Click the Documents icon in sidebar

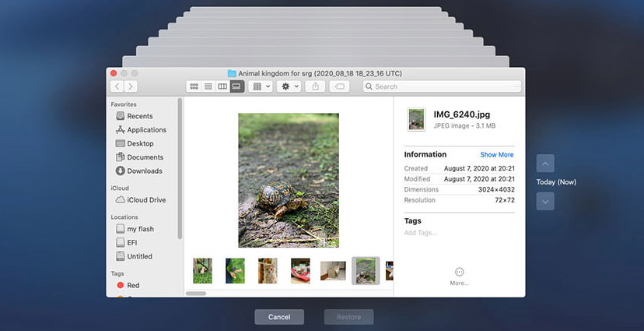pos(120,157)
